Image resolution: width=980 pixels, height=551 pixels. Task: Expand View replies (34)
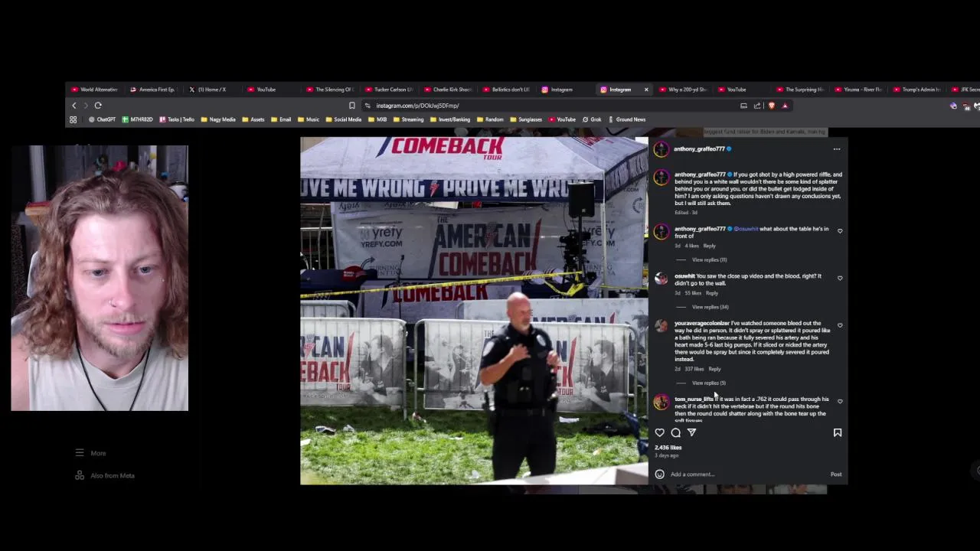(x=710, y=307)
